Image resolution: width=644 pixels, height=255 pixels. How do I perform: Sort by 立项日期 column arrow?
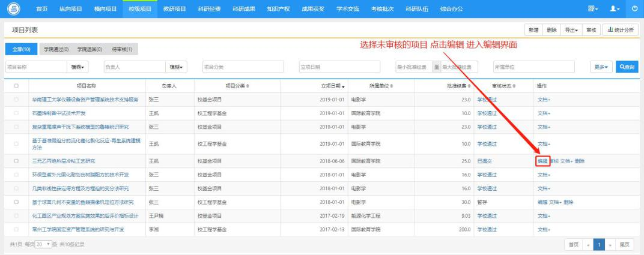click(343, 86)
